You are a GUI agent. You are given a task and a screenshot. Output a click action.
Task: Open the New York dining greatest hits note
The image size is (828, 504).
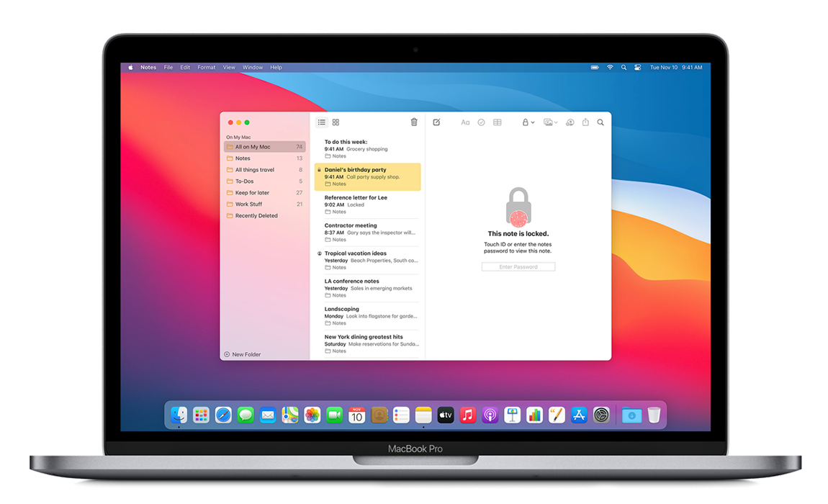point(367,344)
